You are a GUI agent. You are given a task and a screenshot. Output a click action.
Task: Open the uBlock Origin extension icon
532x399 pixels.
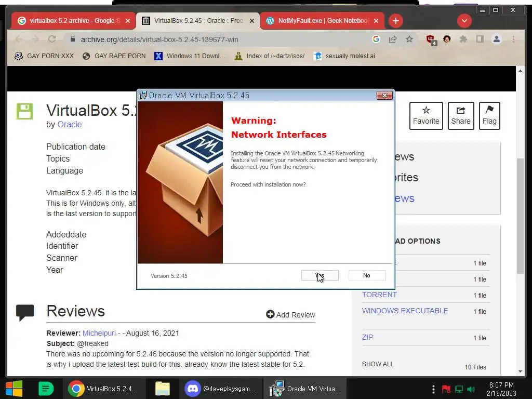coord(431,39)
